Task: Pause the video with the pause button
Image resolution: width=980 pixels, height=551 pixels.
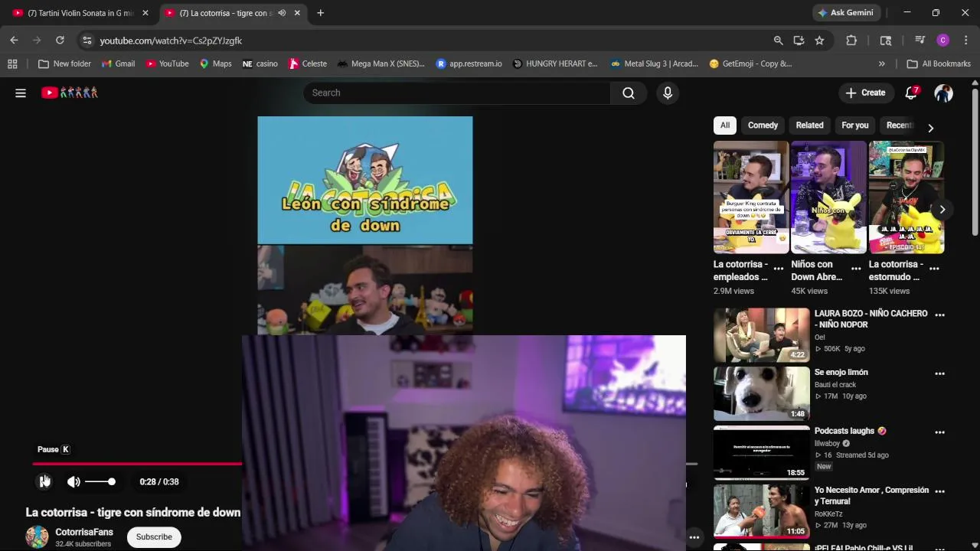Action: click(44, 481)
